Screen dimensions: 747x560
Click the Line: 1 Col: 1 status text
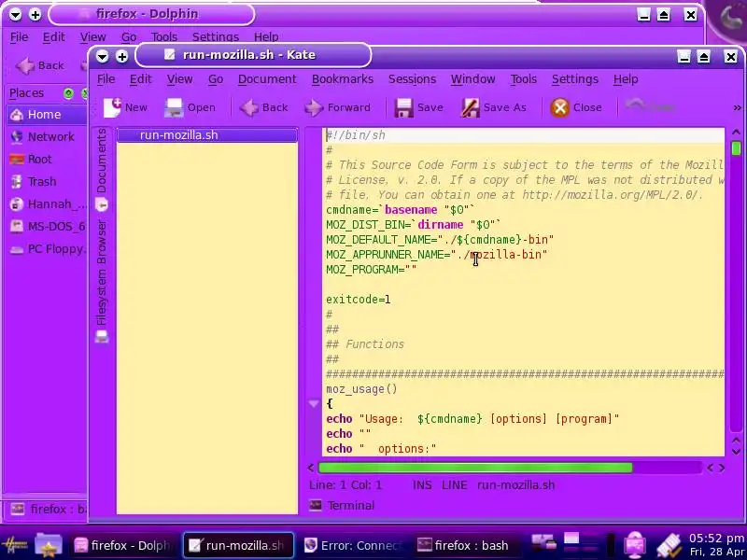[x=345, y=484]
